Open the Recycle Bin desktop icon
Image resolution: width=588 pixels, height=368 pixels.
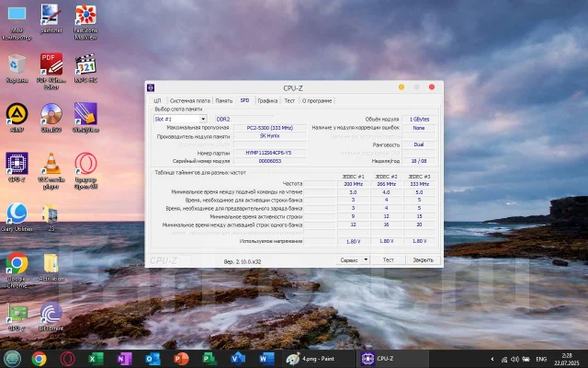click(17, 68)
